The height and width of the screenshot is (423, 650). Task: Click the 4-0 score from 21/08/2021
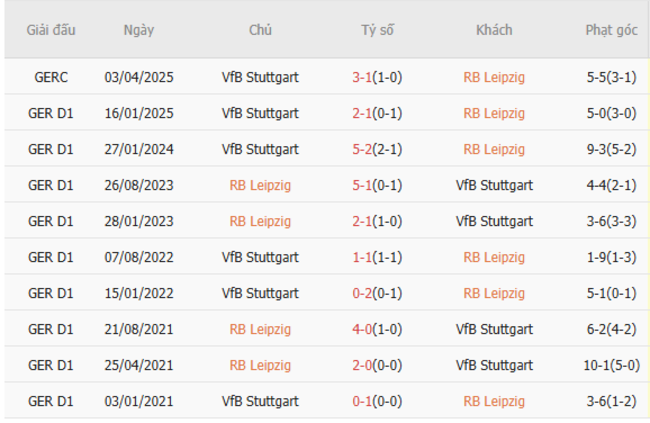[x=365, y=329]
